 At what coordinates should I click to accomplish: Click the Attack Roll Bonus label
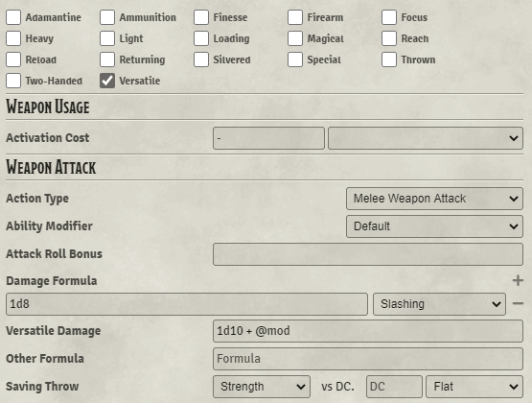click(x=54, y=254)
